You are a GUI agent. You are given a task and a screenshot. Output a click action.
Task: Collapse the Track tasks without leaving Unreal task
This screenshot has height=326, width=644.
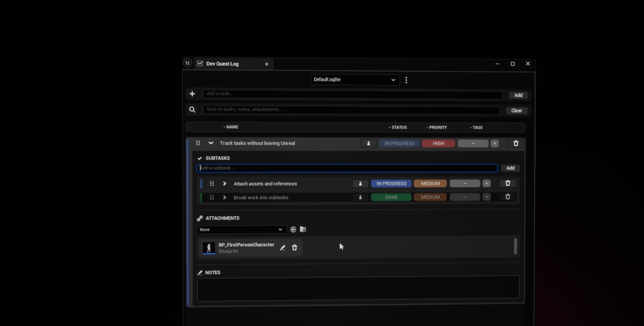pyautogui.click(x=211, y=143)
